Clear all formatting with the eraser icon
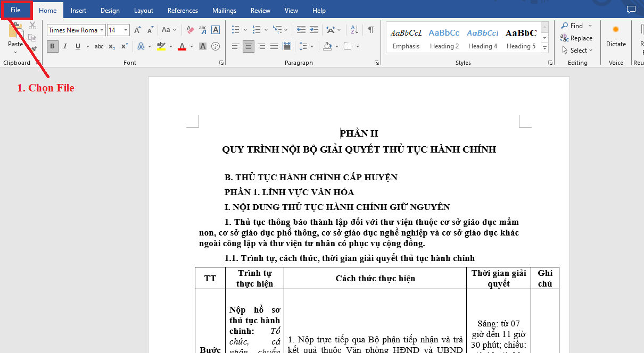Viewport: 644px width, 353px height. [190, 30]
